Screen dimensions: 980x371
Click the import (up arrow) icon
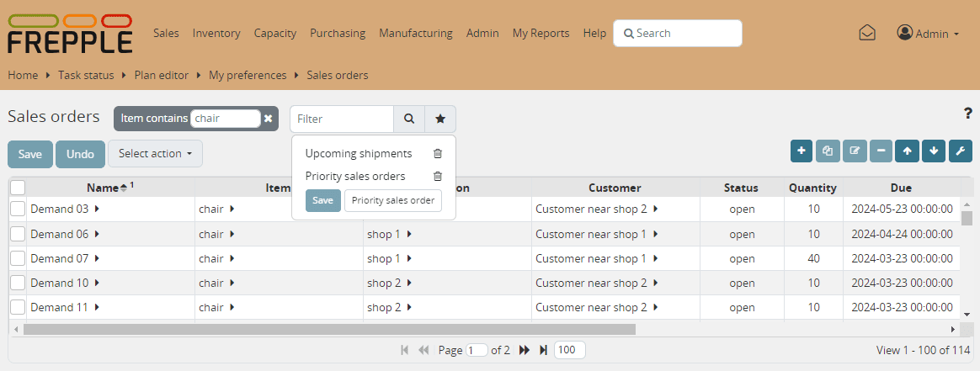(x=907, y=151)
